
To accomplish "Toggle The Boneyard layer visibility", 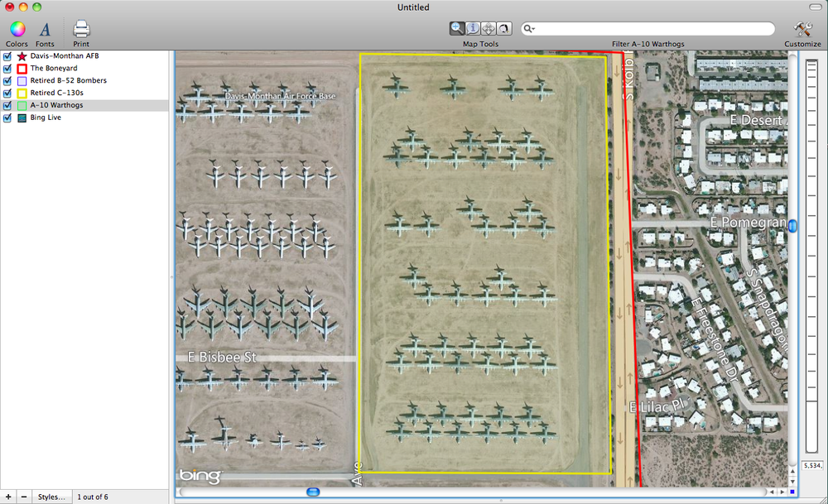I will point(7,69).
